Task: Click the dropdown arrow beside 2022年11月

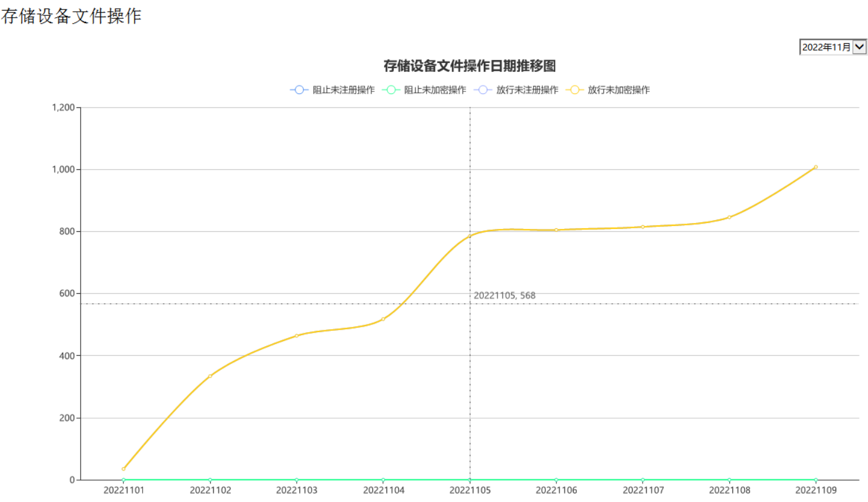Action: click(x=860, y=47)
